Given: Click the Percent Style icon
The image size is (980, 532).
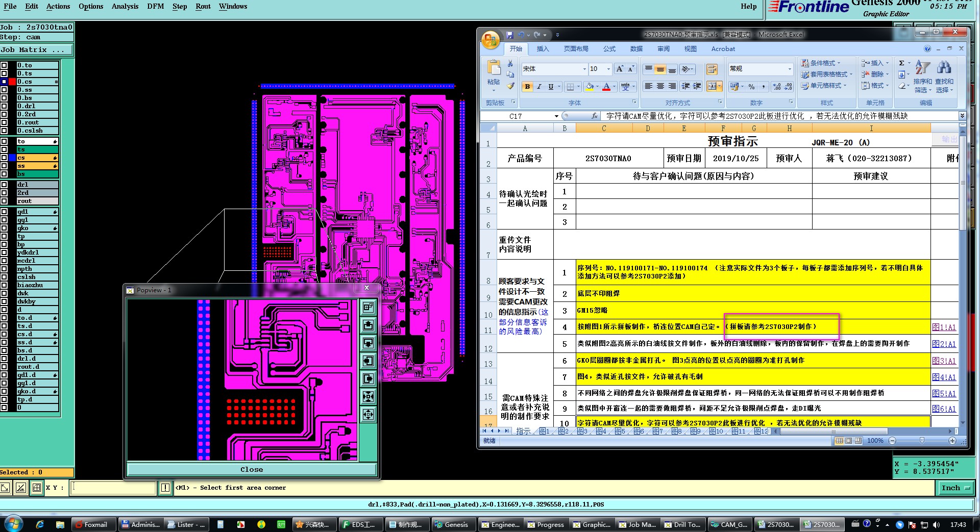Looking at the screenshot, I should 751,87.
